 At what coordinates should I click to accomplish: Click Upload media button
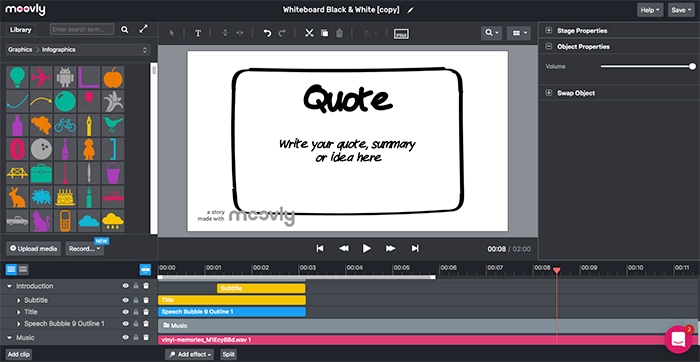[33, 249]
